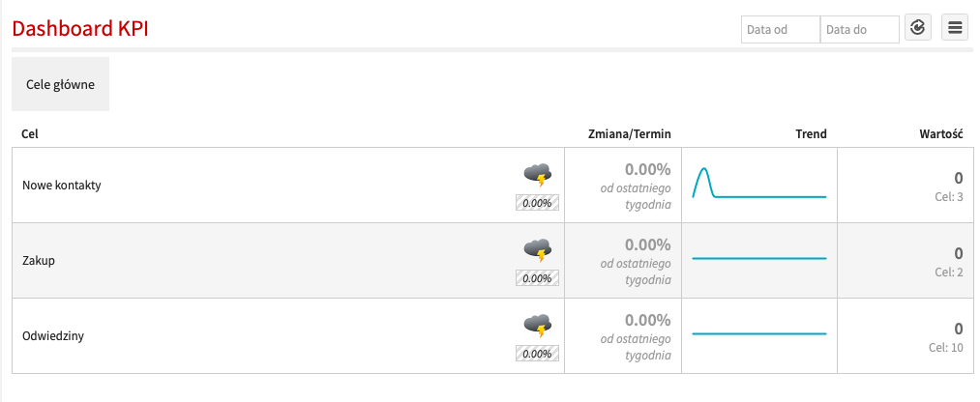Screen dimensions: 980x402
Task: Click the Nowe kontakty progress bar
Action: pos(537,203)
